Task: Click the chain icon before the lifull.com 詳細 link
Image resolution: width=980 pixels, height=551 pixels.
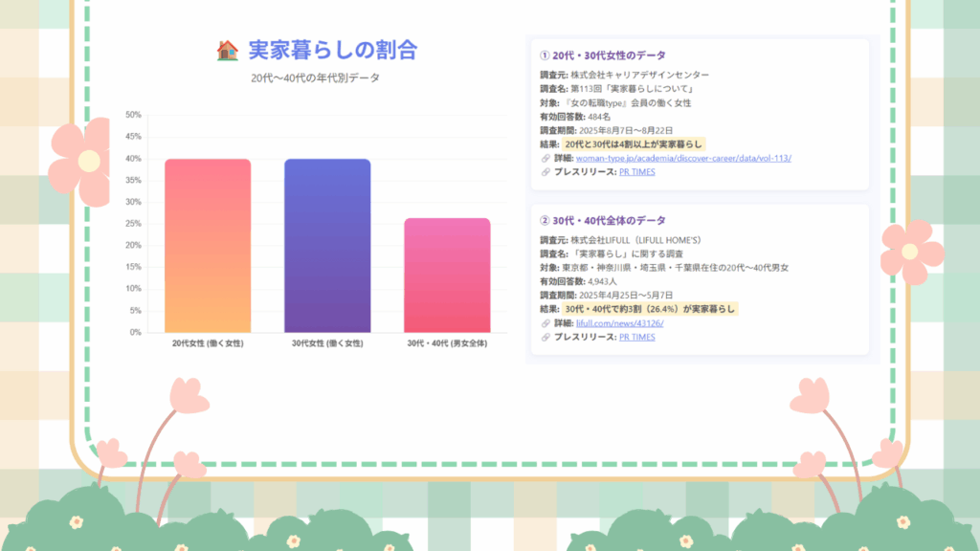Action: pos(546,323)
